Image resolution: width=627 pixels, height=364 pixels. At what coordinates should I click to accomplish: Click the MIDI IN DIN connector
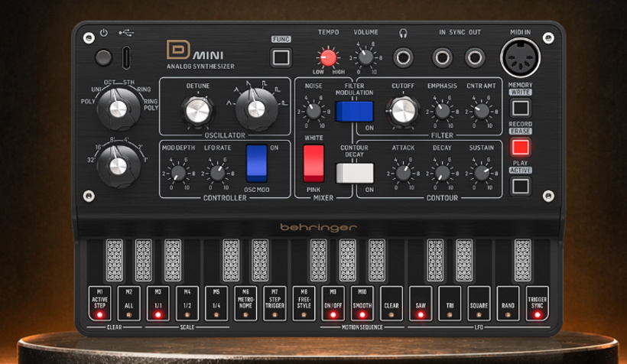click(520, 57)
